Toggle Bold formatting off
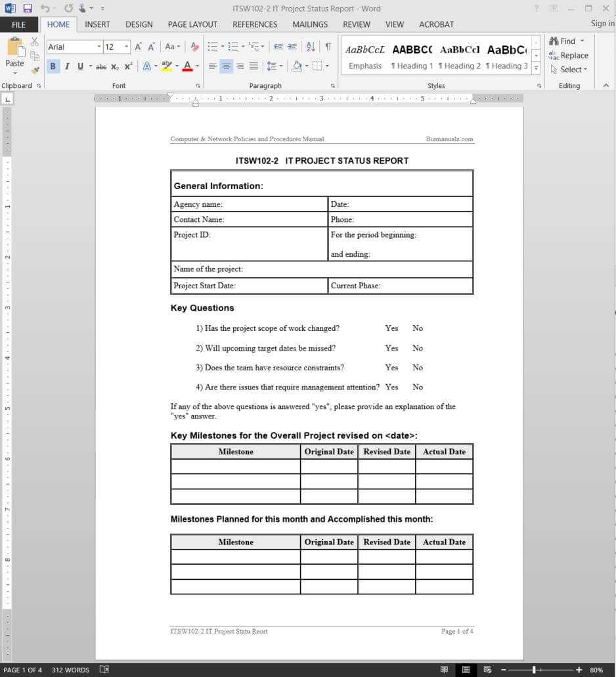Viewport: 616px width, 677px height. coord(53,66)
